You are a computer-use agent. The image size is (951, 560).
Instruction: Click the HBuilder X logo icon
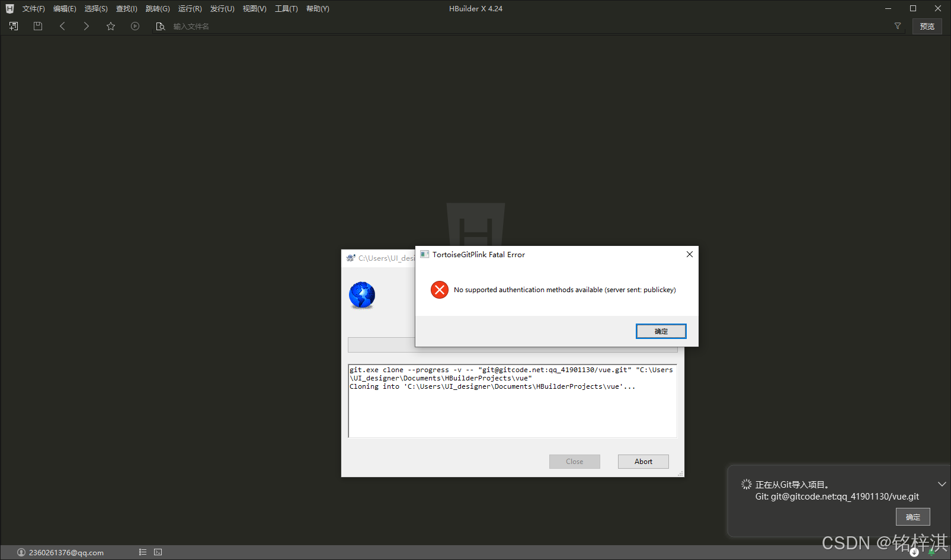coord(9,8)
